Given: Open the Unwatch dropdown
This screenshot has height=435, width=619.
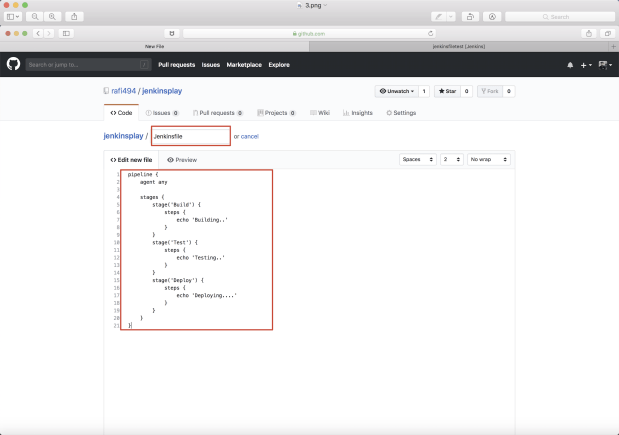Looking at the screenshot, I should point(397,91).
